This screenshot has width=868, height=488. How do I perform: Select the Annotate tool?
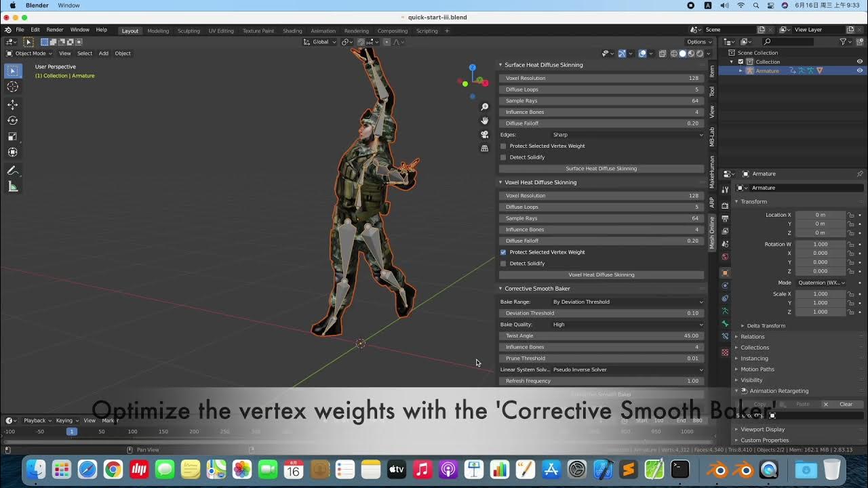click(x=13, y=171)
